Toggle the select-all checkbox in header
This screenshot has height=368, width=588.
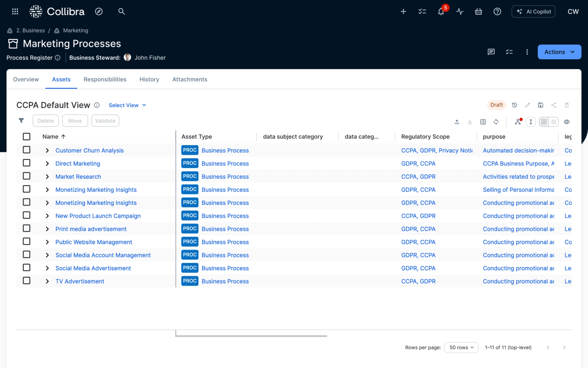click(x=27, y=137)
